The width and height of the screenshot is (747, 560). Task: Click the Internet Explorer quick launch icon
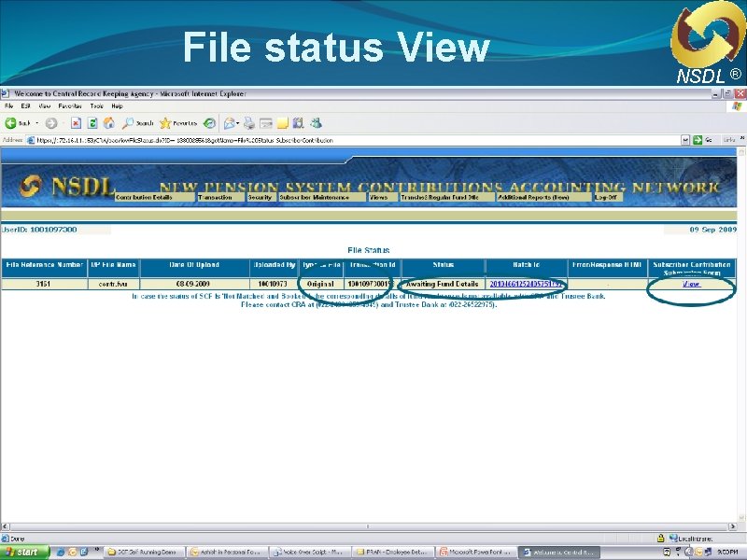point(61,552)
